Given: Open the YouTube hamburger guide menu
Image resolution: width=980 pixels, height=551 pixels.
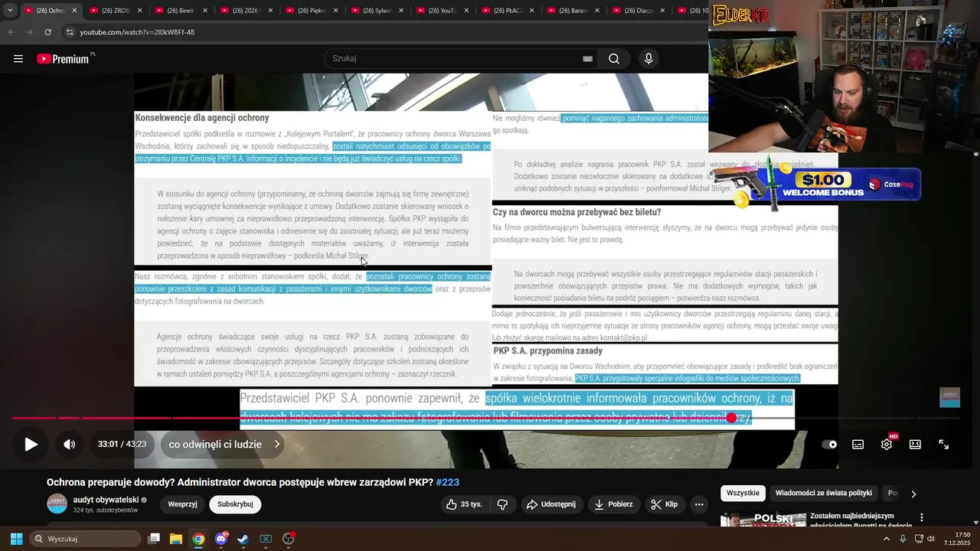Looking at the screenshot, I should point(18,59).
